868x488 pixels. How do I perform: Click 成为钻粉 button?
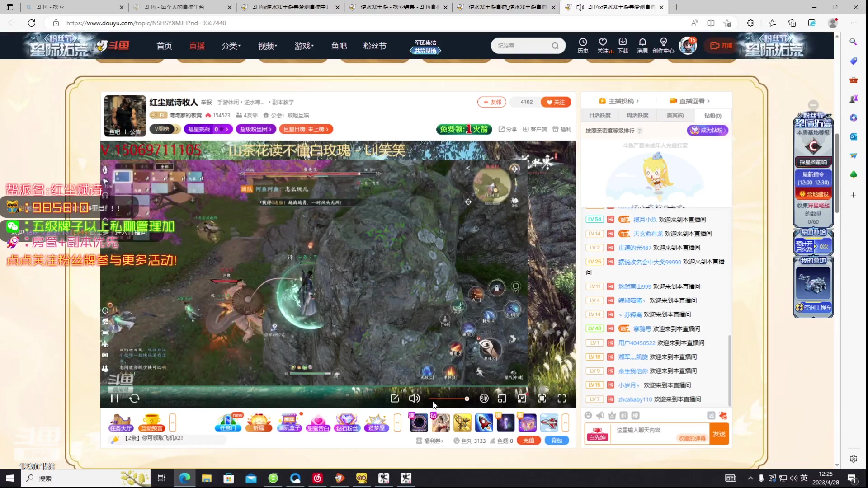[708, 131]
